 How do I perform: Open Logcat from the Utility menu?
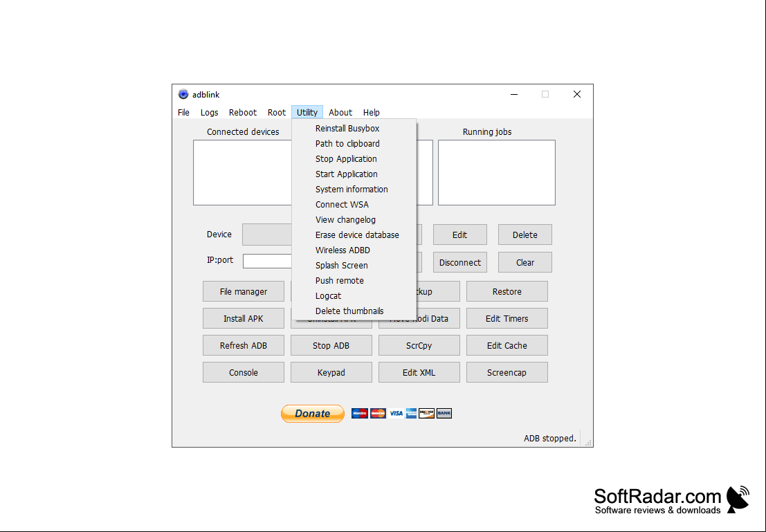pos(354,295)
